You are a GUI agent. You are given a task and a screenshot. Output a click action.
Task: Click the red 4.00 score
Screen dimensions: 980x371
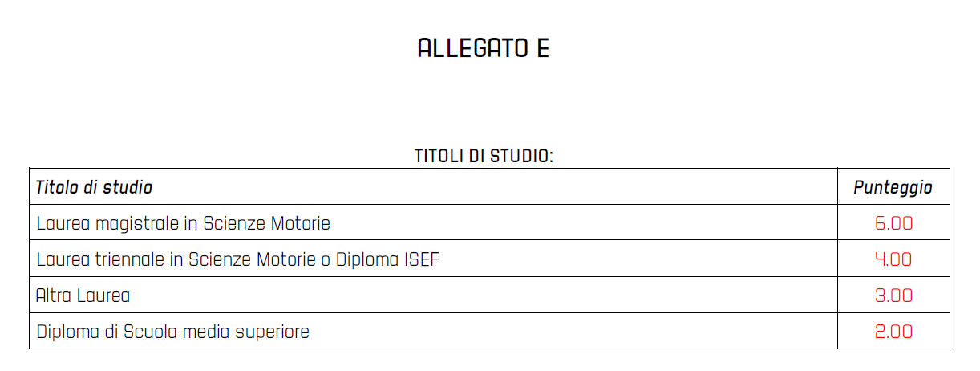893,259
